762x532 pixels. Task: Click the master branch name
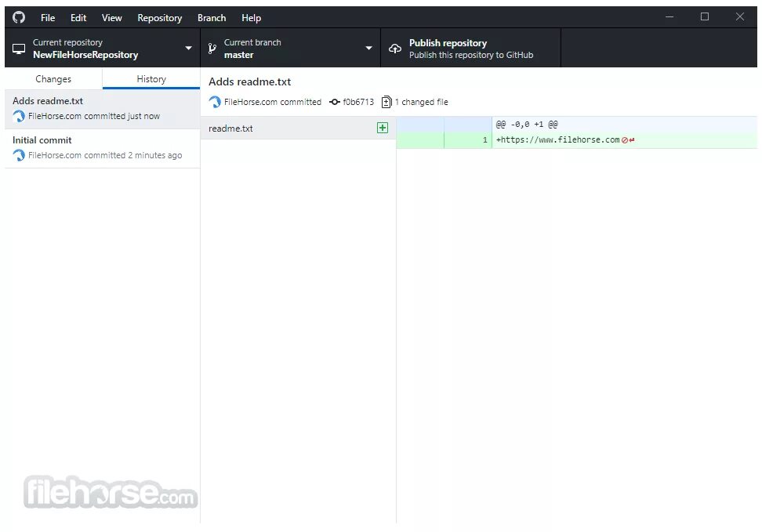238,55
